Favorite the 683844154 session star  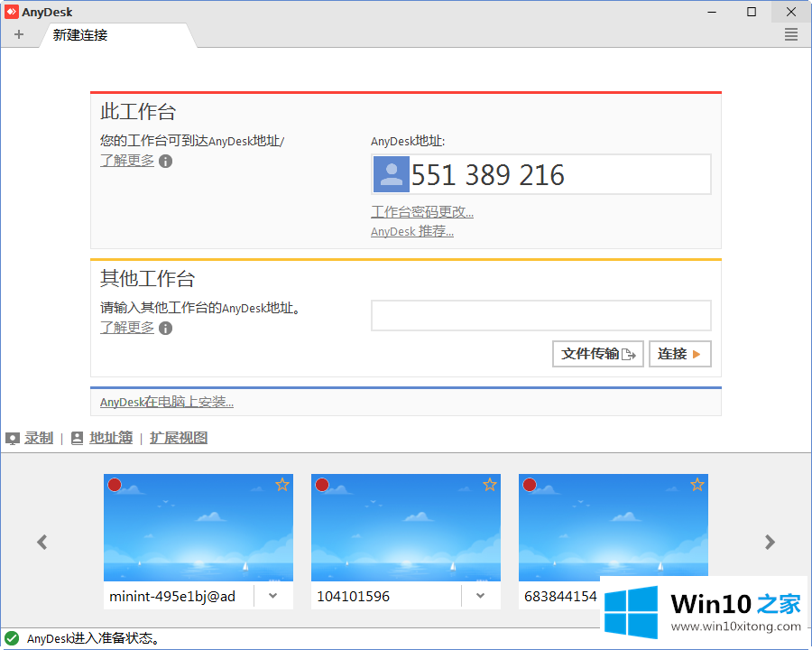coord(697,485)
